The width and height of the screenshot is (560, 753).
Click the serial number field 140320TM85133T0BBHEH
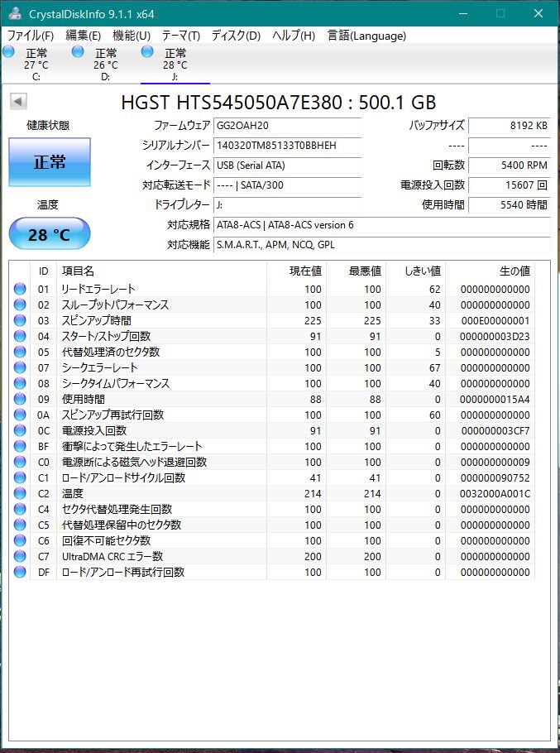[x=287, y=146]
